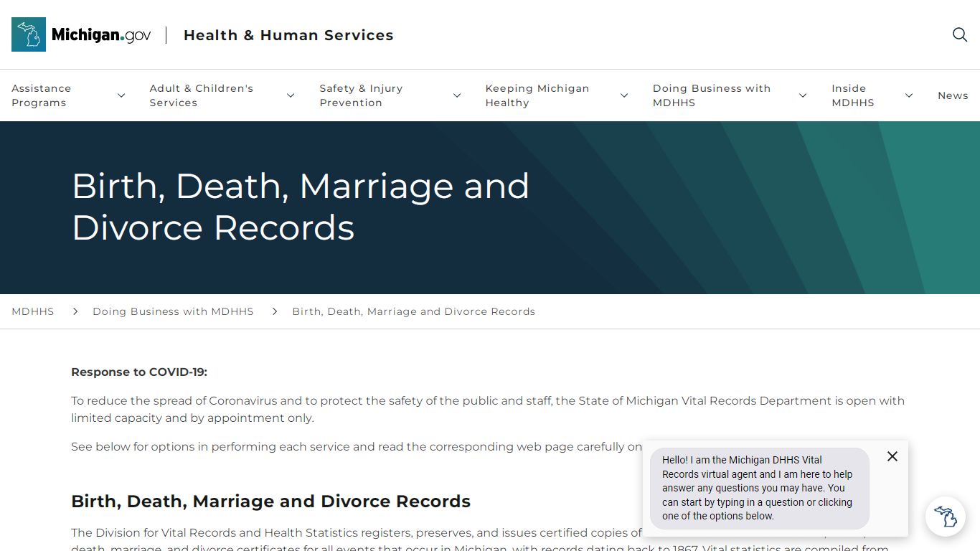Expand the Safety & Injury Prevention chevron
The width and height of the screenshot is (980, 551).
[457, 95]
